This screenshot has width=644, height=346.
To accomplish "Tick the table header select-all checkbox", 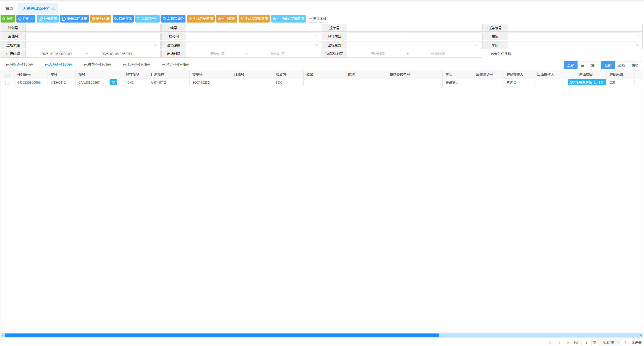I will (8, 75).
